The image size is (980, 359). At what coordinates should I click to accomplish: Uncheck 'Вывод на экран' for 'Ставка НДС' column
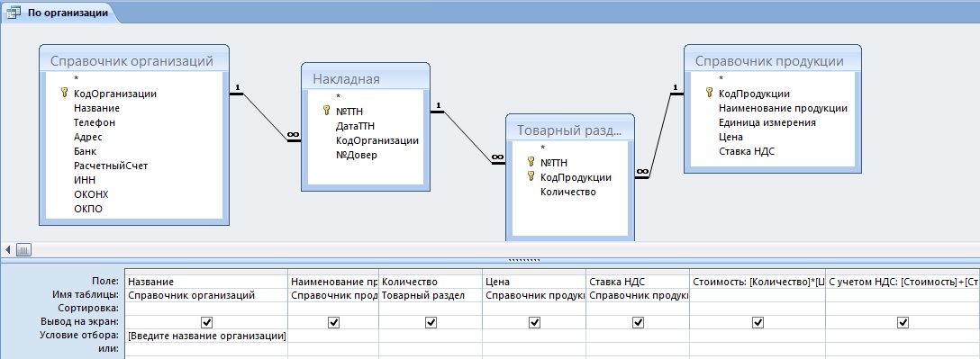pyautogui.click(x=638, y=322)
